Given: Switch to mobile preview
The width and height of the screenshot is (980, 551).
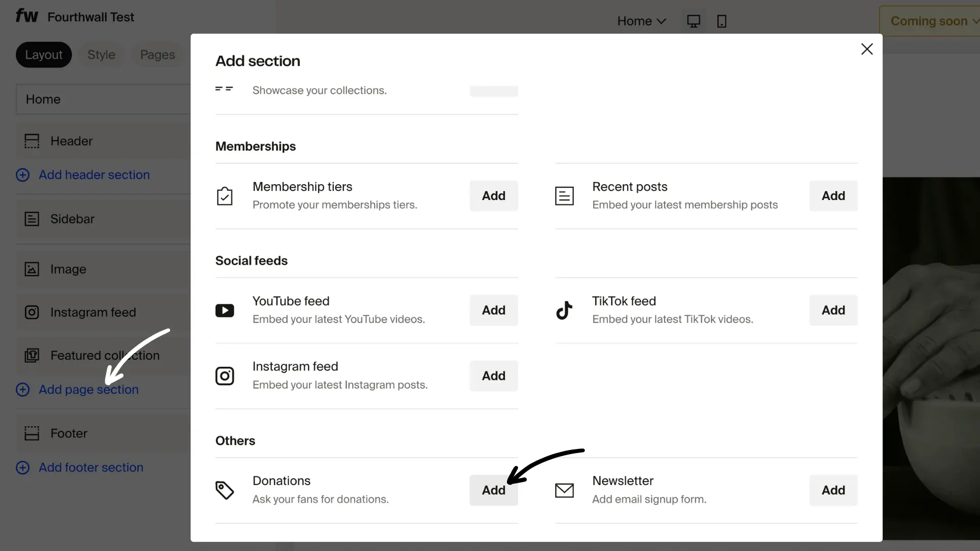Looking at the screenshot, I should pos(722,21).
